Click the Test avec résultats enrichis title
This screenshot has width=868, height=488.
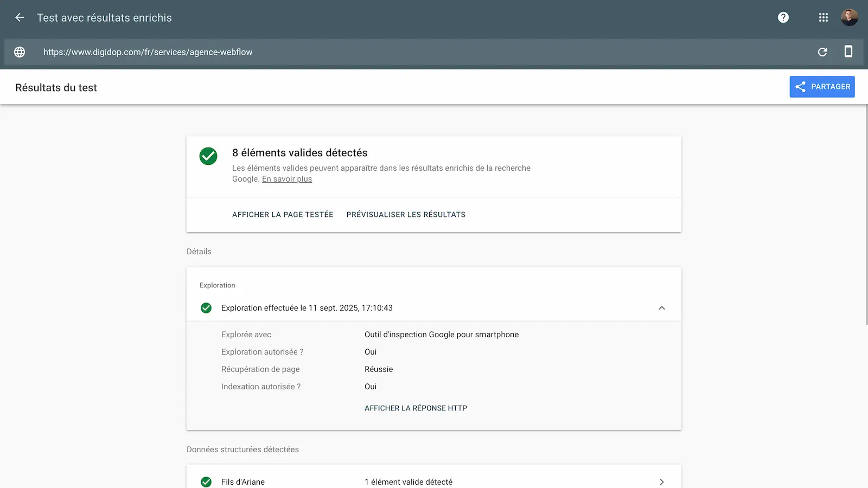(x=104, y=18)
